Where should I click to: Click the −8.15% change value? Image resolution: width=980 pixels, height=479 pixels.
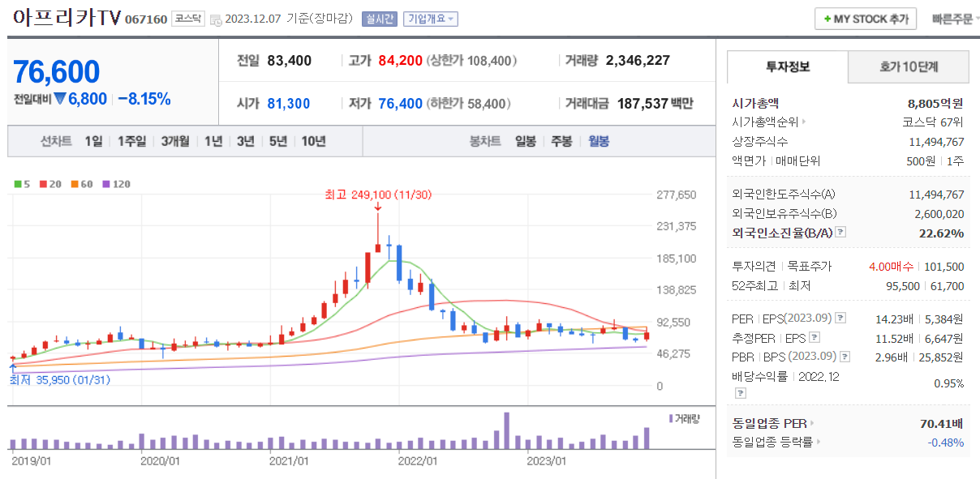[x=144, y=99]
